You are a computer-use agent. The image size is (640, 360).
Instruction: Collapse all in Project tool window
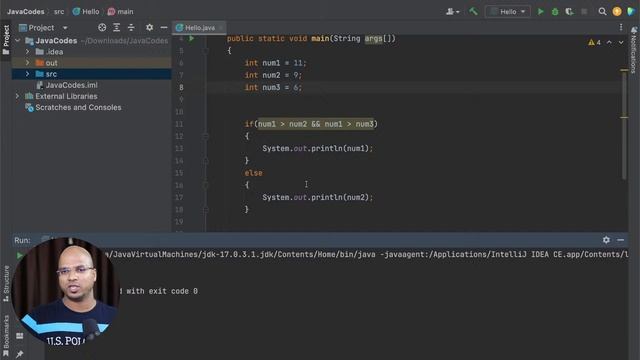tap(131, 27)
